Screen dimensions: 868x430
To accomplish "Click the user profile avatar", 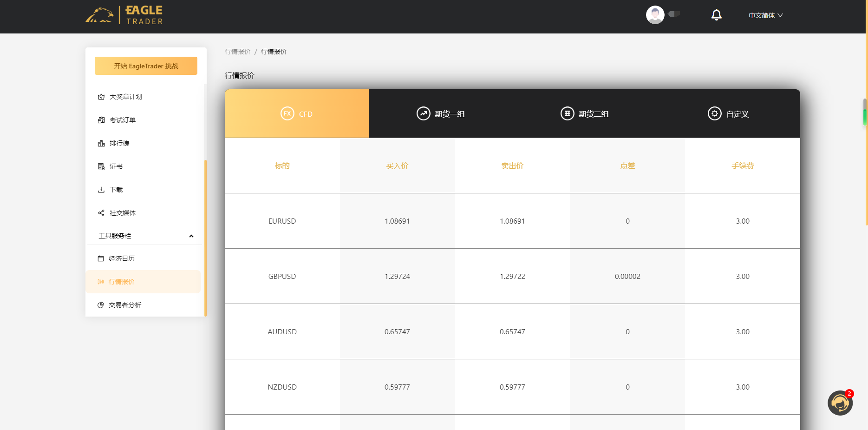I will [x=655, y=14].
